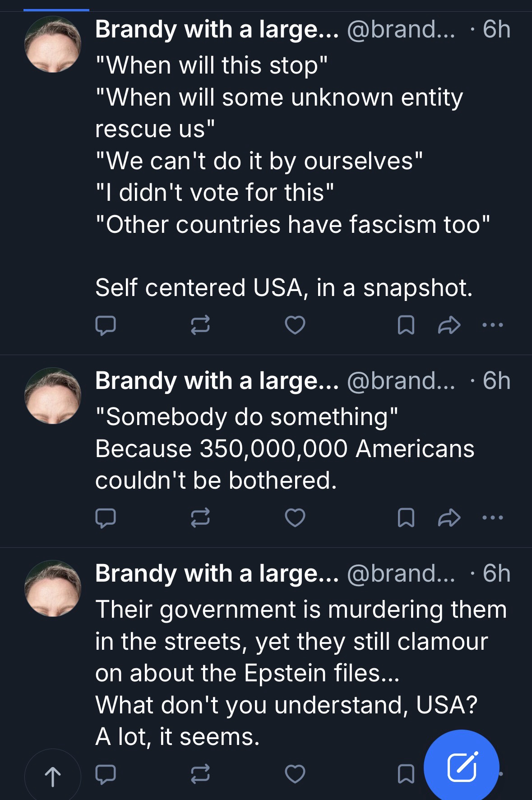The width and height of the screenshot is (532, 800).
Task: Bookmark the "Self centered USA" post
Action: (x=406, y=325)
